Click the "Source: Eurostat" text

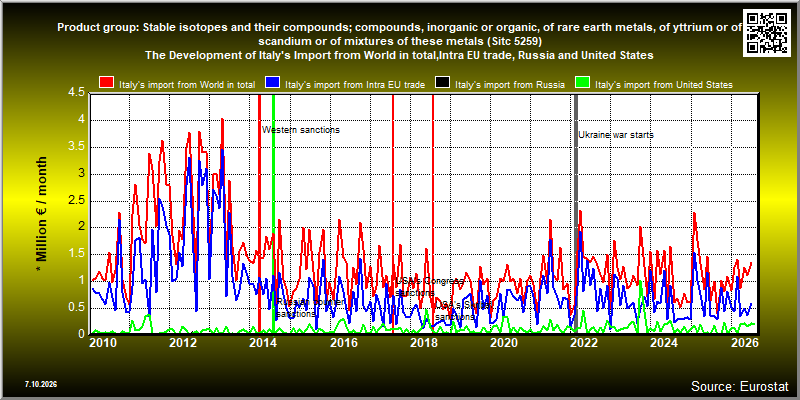coord(739,386)
